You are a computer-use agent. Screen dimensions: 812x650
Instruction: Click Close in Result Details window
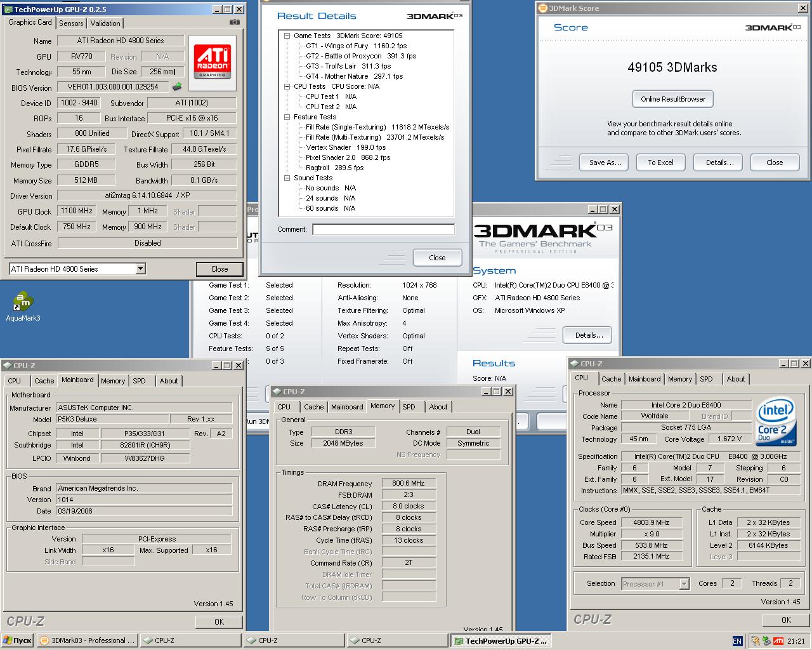point(437,258)
